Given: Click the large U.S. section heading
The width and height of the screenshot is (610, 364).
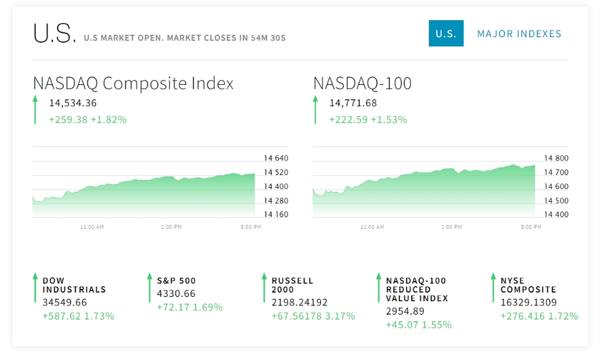Looking at the screenshot, I should 54,33.
